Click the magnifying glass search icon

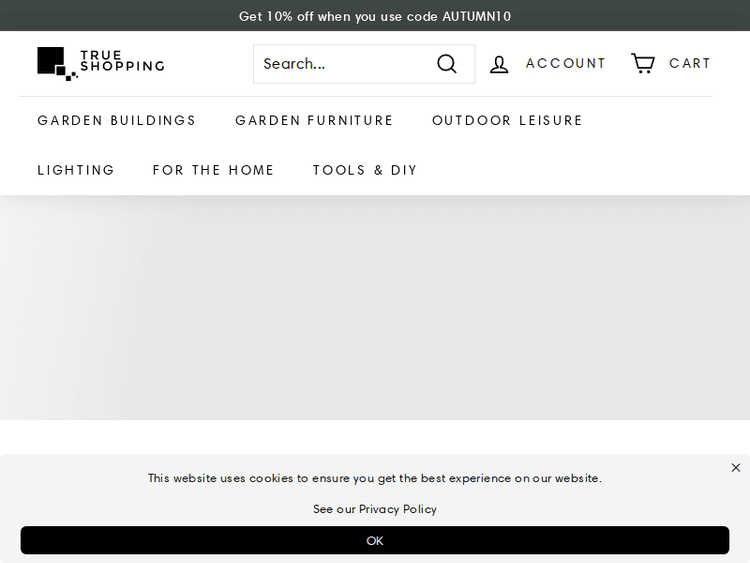point(447,64)
